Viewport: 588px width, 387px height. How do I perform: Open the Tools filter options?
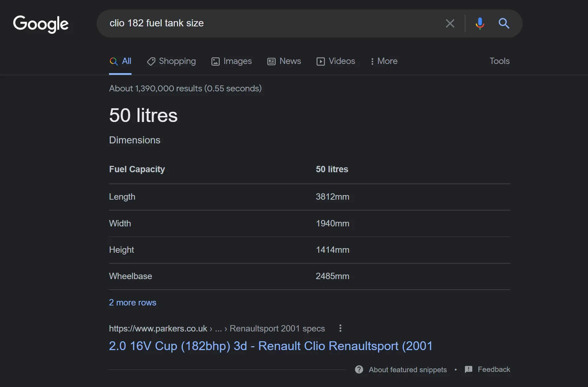coord(499,61)
